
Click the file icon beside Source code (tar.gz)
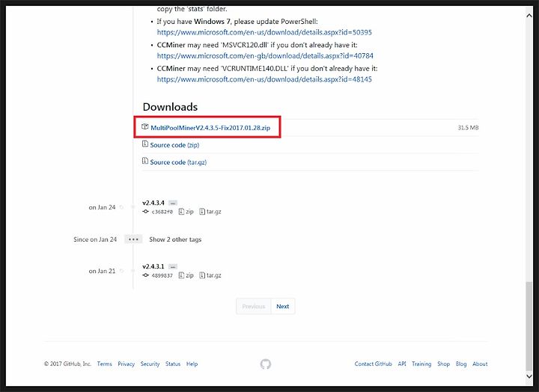pos(145,161)
